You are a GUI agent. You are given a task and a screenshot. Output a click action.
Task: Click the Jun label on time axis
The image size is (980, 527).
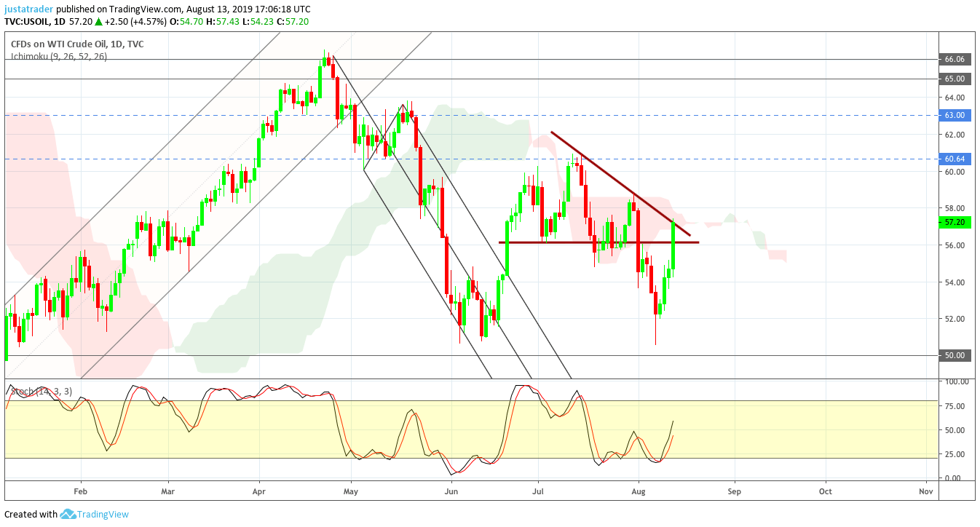(451, 491)
